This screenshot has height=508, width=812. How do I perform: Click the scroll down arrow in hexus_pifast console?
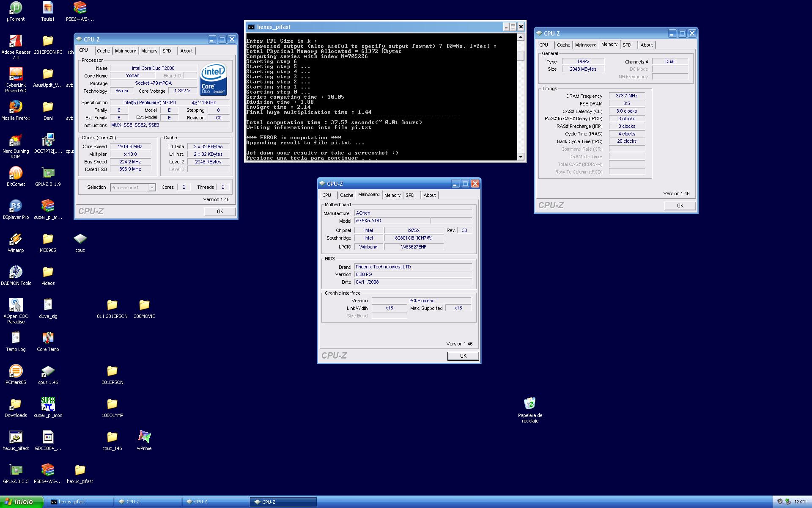[521, 157]
